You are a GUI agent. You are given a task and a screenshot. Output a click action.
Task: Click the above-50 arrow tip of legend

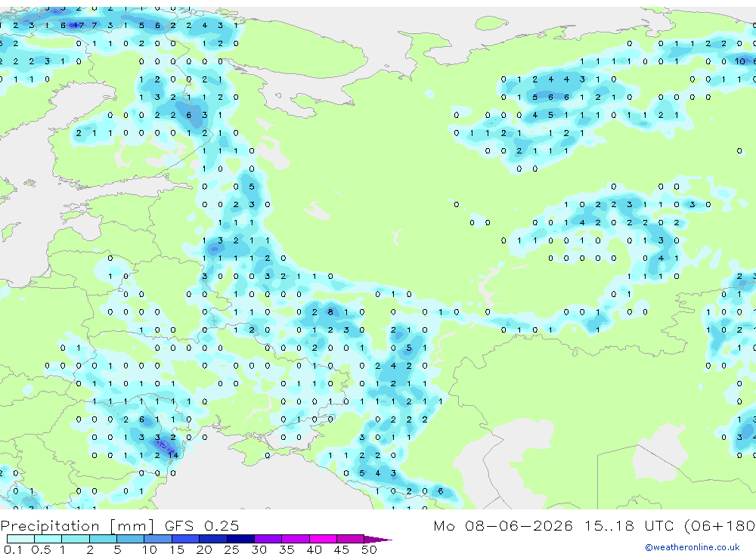[378, 539]
